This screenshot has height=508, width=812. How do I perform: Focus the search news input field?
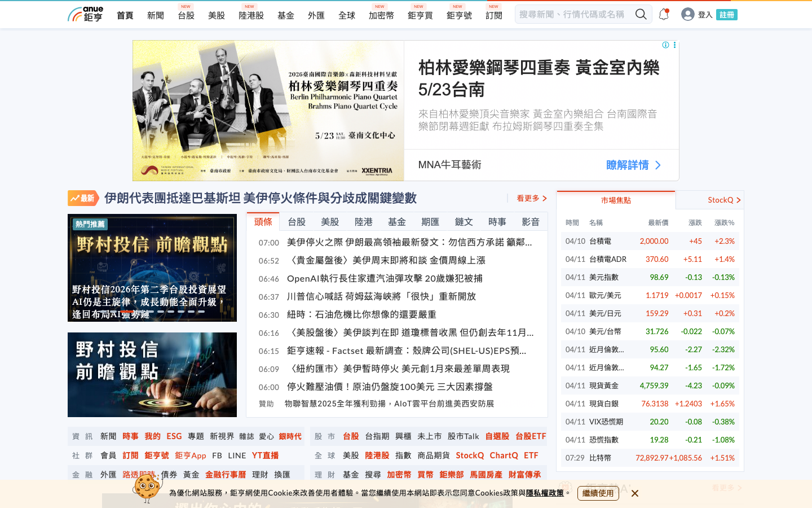574,14
